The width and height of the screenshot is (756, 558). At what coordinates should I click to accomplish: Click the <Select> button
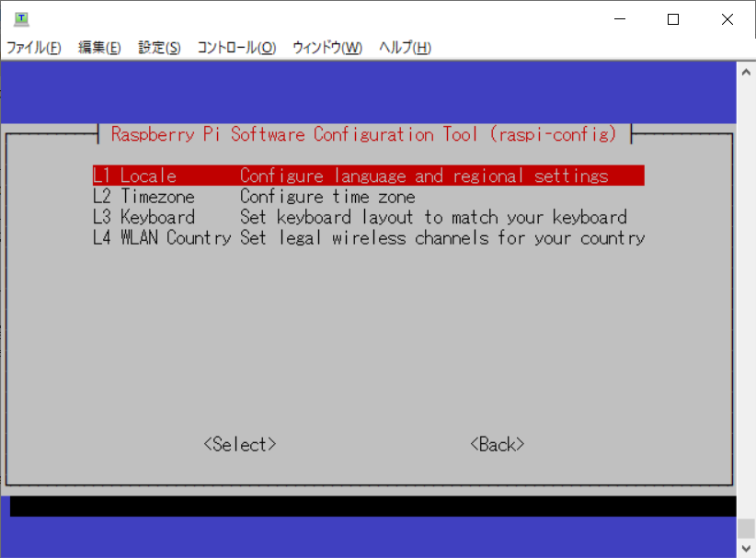click(x=240, y=444)
